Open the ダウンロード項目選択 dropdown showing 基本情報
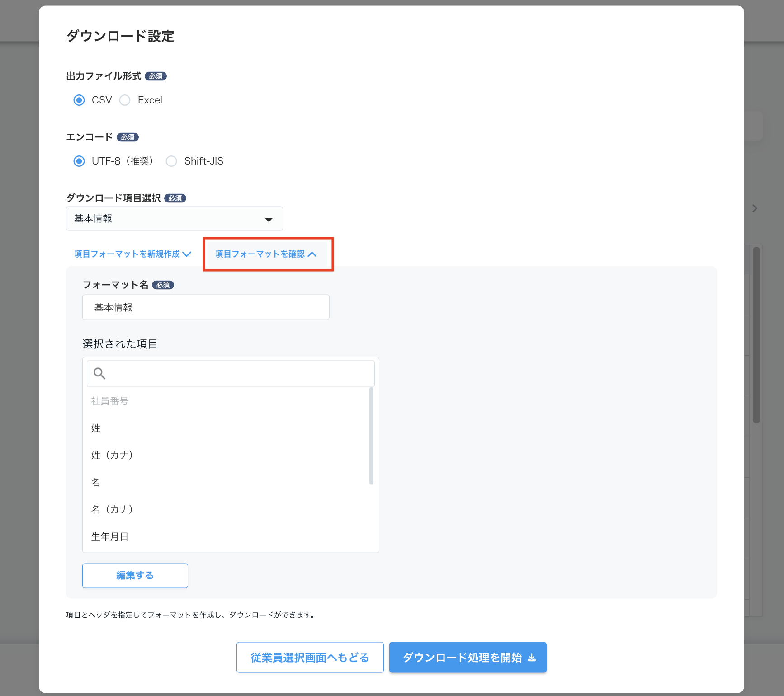The image size is (784, 696). pyautogui.click(x=175, y=219)
